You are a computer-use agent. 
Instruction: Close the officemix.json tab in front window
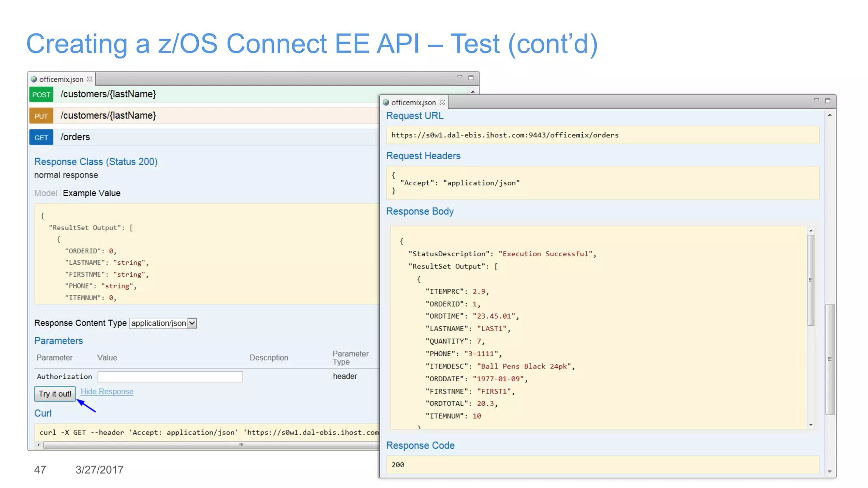442,102
